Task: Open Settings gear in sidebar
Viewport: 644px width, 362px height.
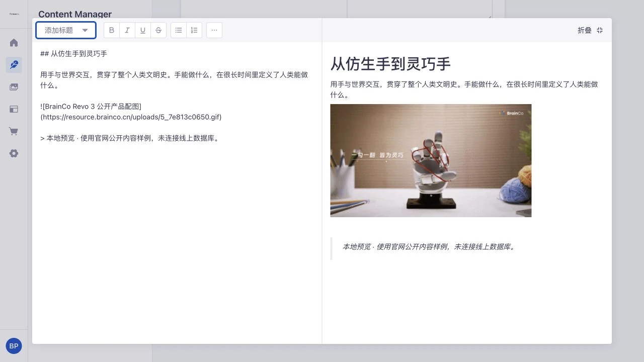Action: [14, 153]
